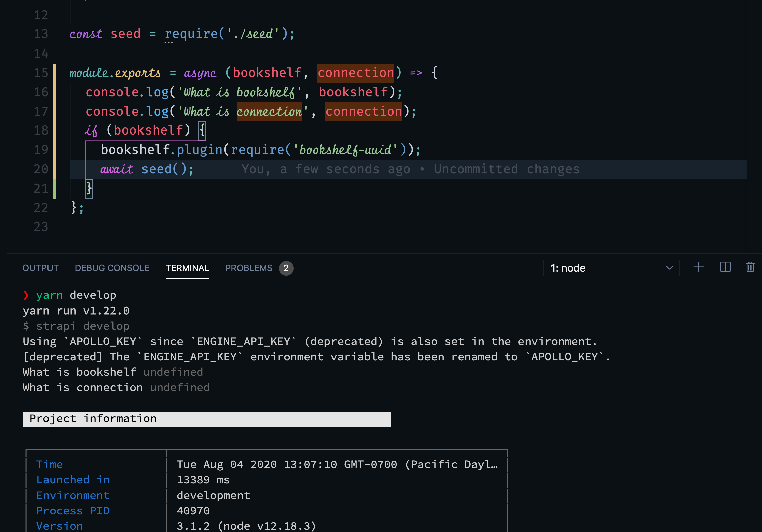Click the 'What is bookshelf' string on line 16
This screenshot has height=532, width=762.
coord(240,92)
